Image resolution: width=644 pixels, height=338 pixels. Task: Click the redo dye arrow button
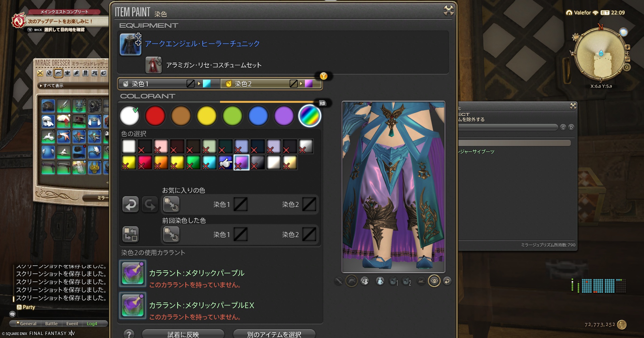[x=150, y=204]
